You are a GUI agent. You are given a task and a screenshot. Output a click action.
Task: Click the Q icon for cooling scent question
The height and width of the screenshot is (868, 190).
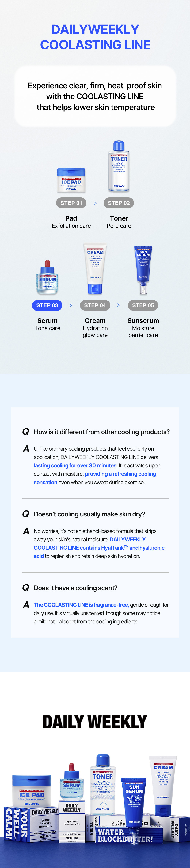coord(26,588)
